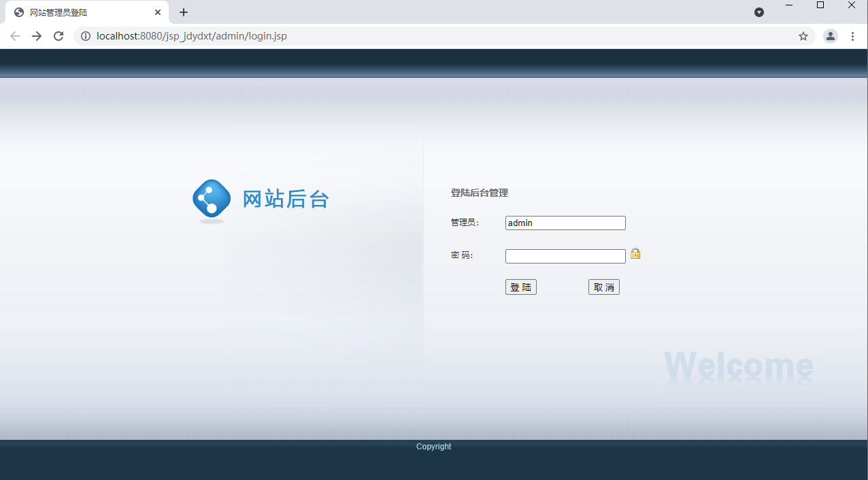Maximize the Chrome window
The height and width of the screenshot is (480, 868).
[820, 5]
